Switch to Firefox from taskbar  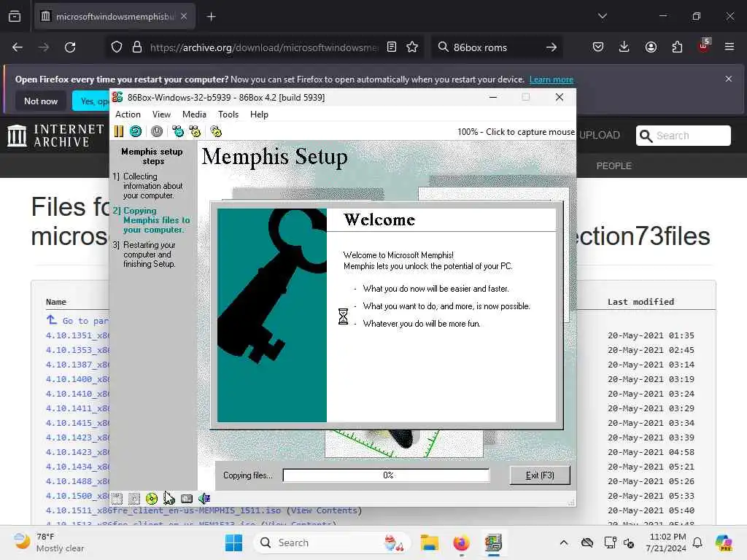[x=461, y=542]
